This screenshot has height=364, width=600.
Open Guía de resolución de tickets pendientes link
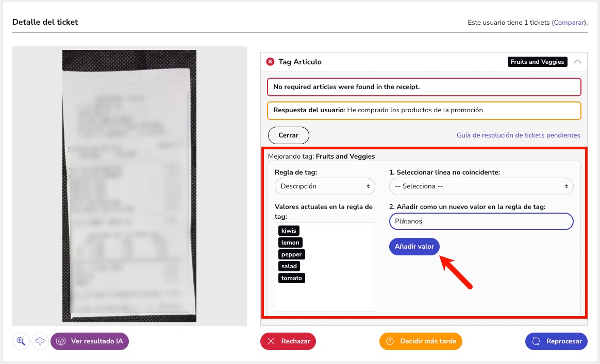(x=518, y=135)
